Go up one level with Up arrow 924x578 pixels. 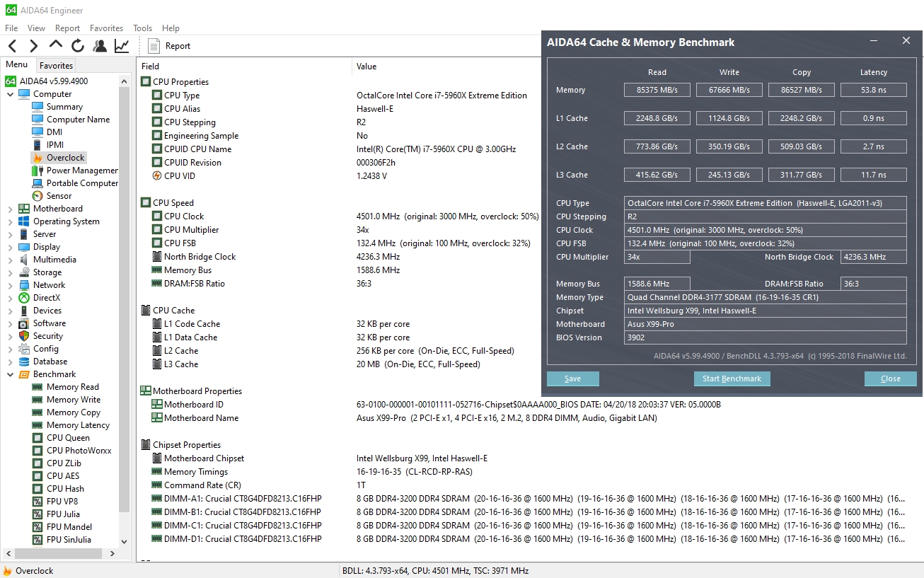click(56, 46)
